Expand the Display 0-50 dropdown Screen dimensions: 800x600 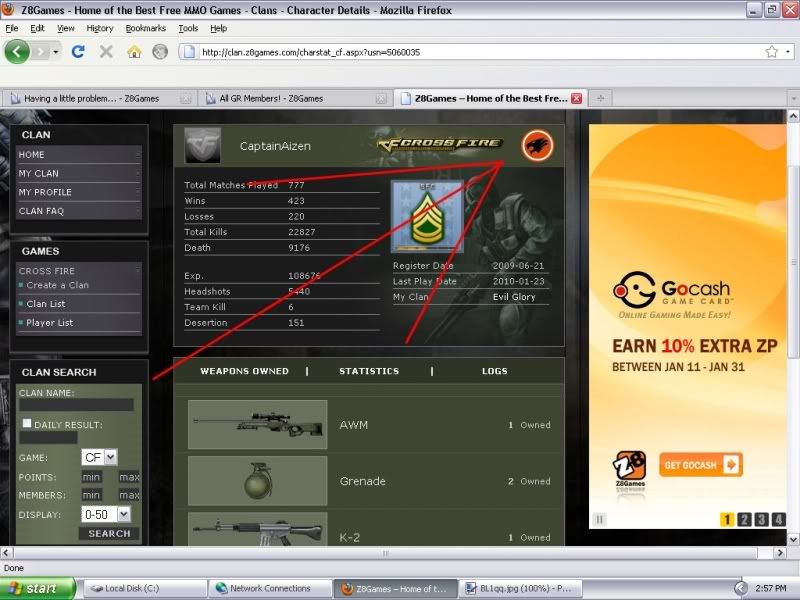(x=108, y=514)
